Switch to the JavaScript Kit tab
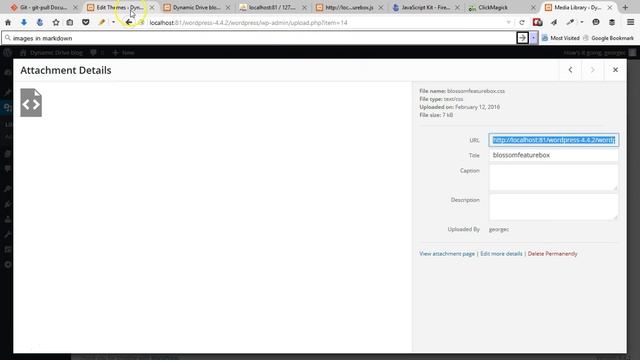This screenshot has width=640, height=360. [x=421, y=7]
